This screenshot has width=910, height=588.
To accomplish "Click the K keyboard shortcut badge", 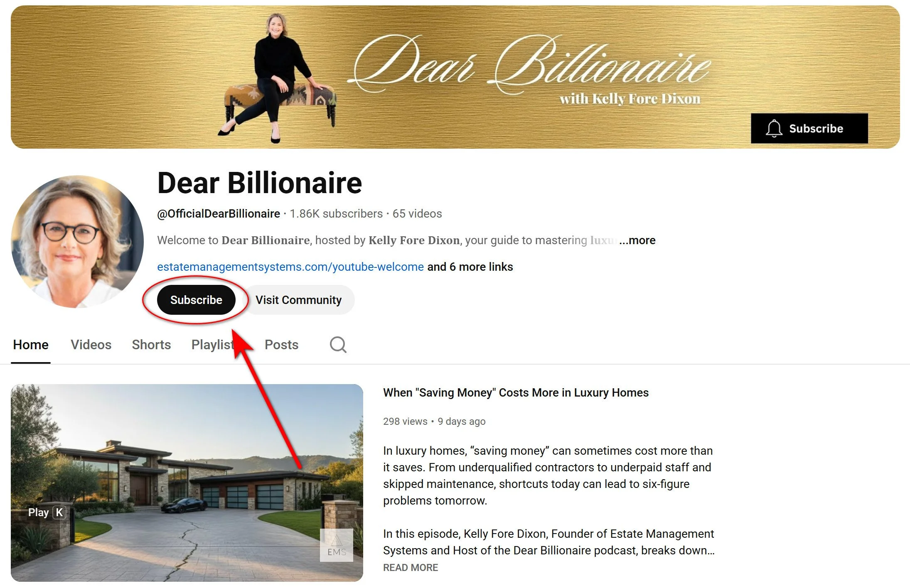I will (x=59, y=512).
